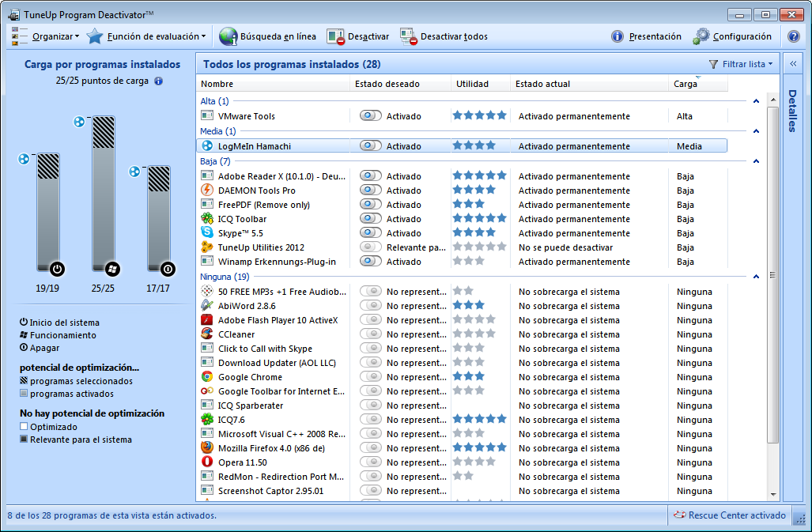Select the RedMon - Redirection Port row
This screenshot has height=532, width=812.
click(462, 476)
